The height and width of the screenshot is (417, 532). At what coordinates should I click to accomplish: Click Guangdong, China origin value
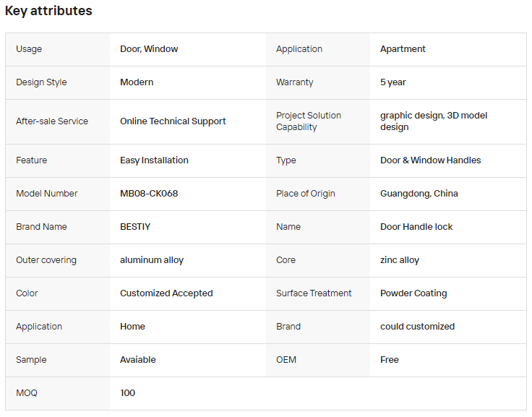[x=419, y=194]
